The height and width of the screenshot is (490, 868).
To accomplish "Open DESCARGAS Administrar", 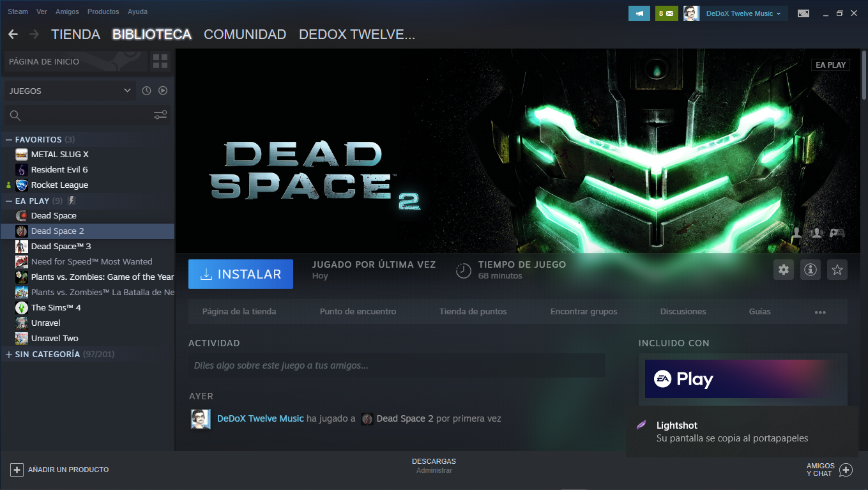I will (434, 466).
